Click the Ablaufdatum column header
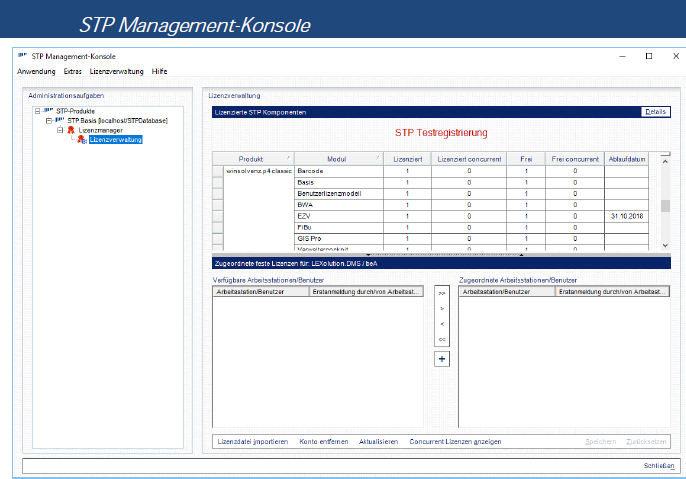The height and width of the screenshot is (479, 686). pos(626,159)
